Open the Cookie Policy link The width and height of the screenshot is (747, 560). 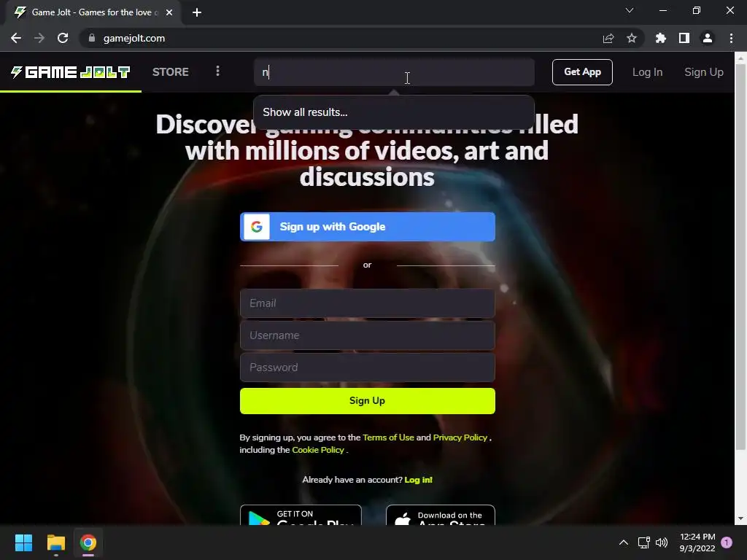[318, 449]
